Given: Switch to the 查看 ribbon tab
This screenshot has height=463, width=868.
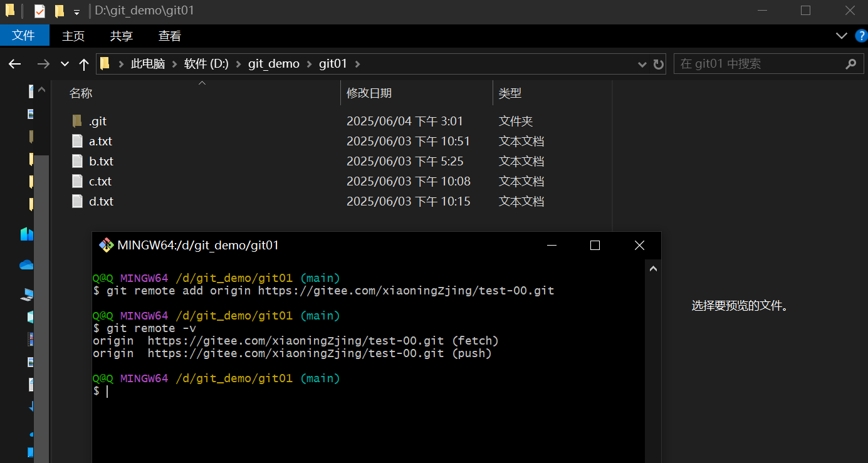Looking at the screenshot, I should tap(170, 36).
